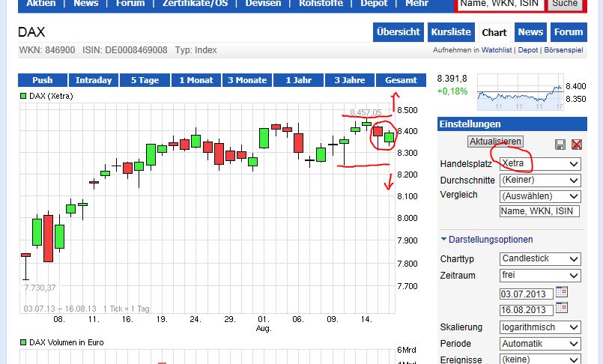
Task: Click the intraday mini chart thumbnail
Action: point(521,92)
